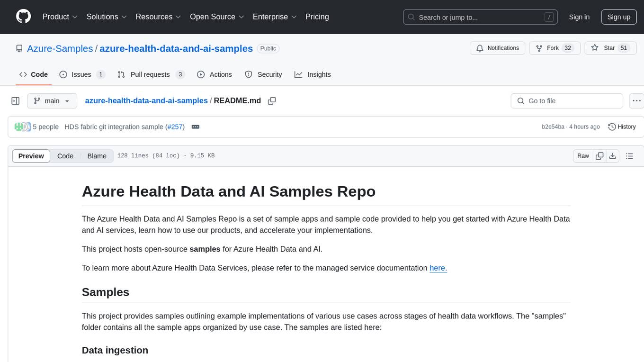Follow the 'here.' documentation link

(438, 268)
